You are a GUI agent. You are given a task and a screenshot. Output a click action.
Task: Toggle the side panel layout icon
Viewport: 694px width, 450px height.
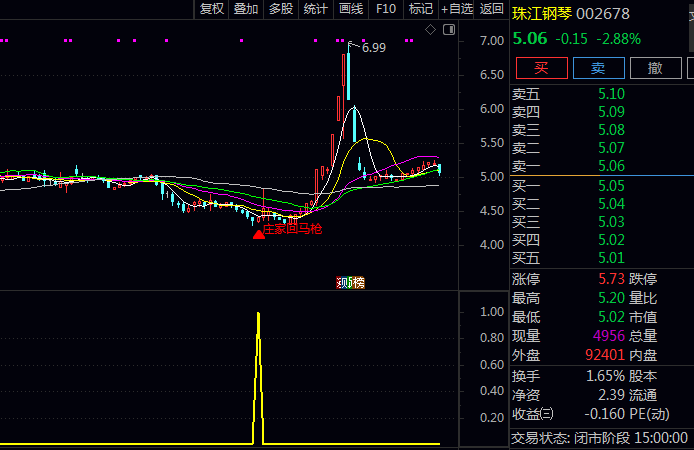tap(449, 30)
